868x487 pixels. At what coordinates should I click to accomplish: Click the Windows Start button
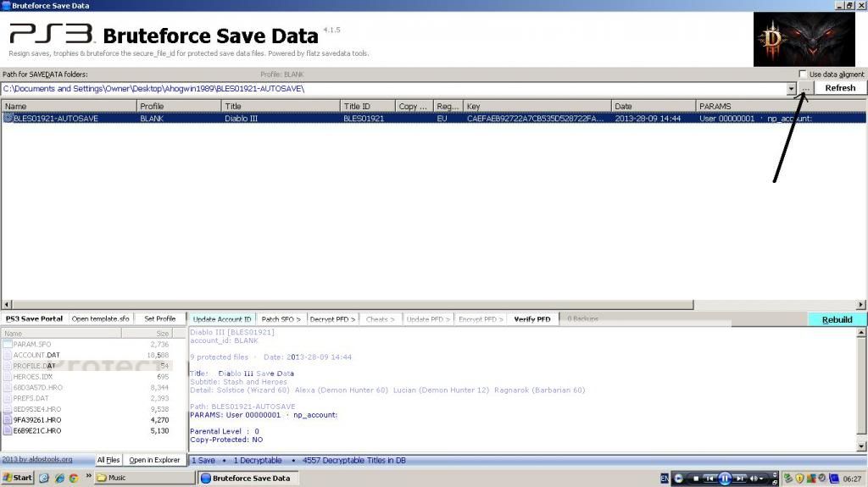click(18, 478)
